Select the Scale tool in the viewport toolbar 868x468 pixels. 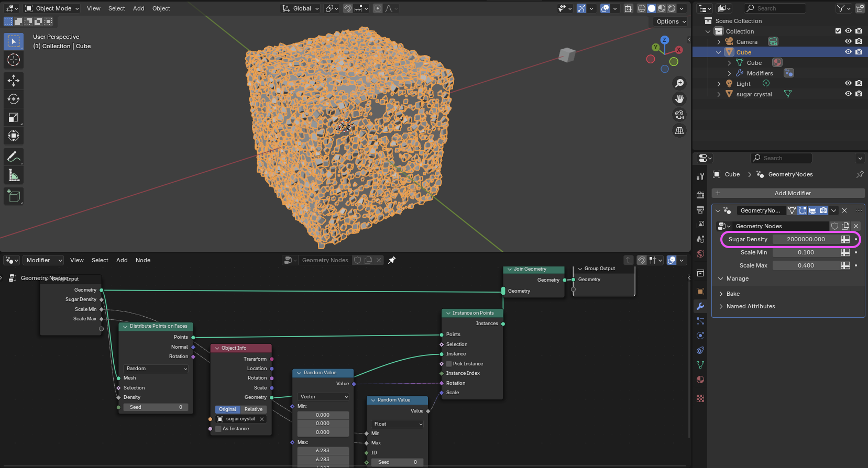click(14, 117)
